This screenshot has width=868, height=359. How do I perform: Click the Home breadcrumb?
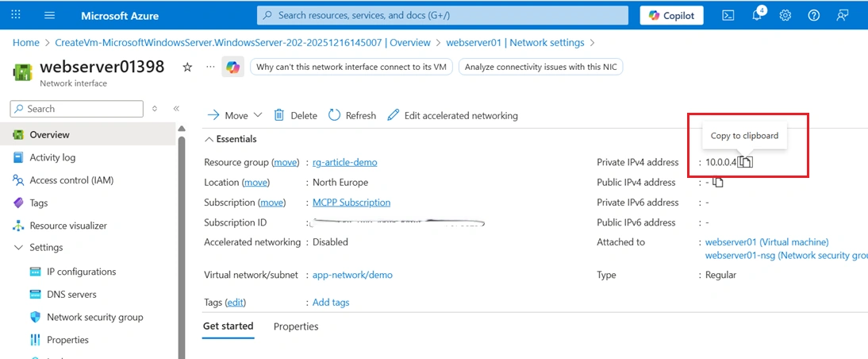pyautogui.click(x=26, y=43)
